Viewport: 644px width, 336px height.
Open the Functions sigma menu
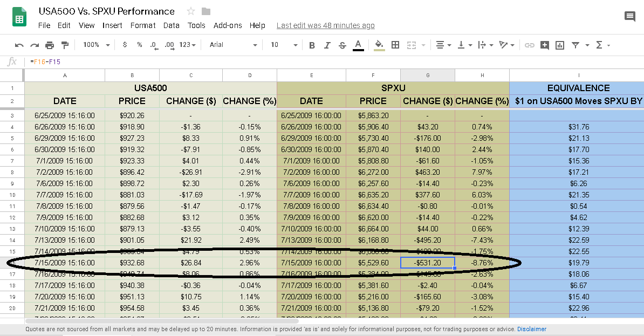pyautogui.click(x=602, y=45)
